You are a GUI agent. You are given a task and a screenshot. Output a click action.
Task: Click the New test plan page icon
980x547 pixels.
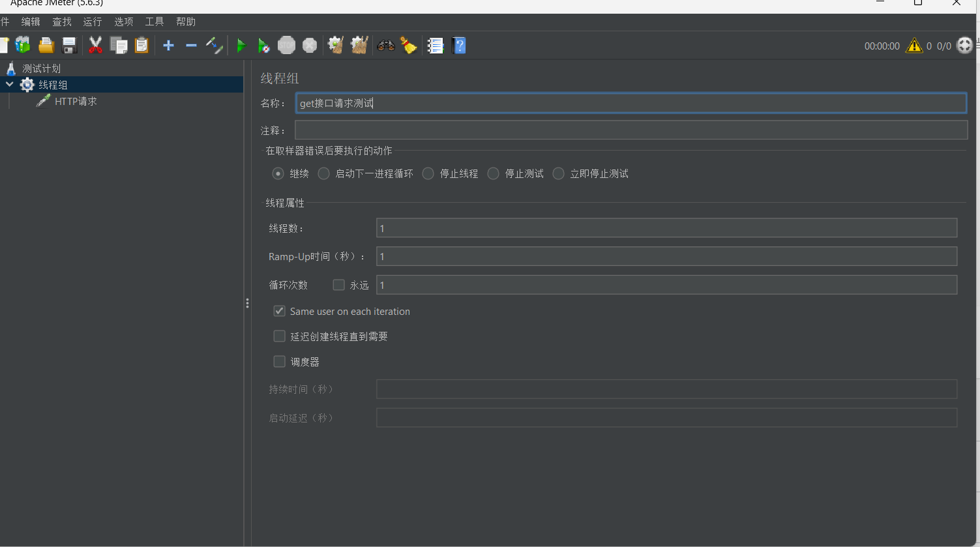point(4,45)
